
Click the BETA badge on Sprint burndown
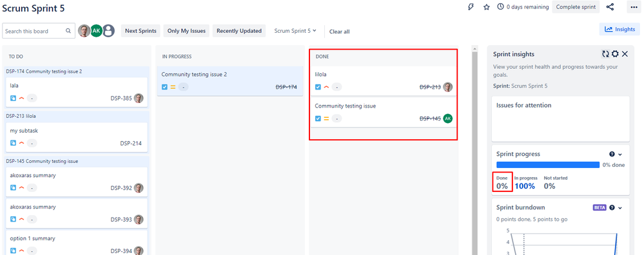click(x=600, y=208)
